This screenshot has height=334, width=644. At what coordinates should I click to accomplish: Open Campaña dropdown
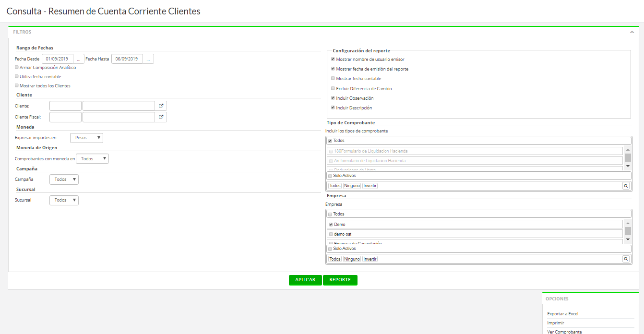[x=64, y=179]
